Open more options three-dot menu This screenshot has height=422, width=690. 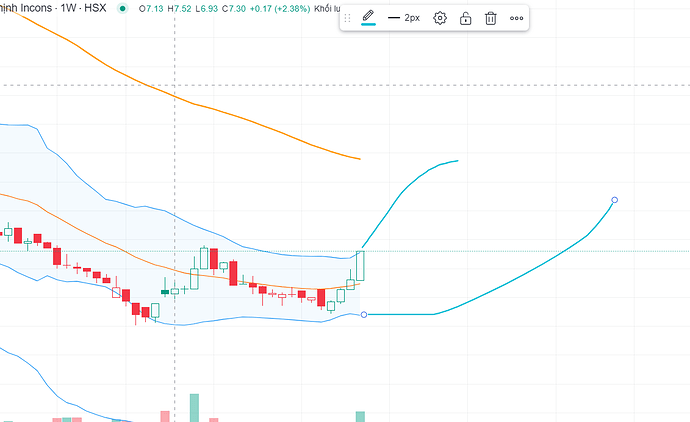click(x=516, y=18)
